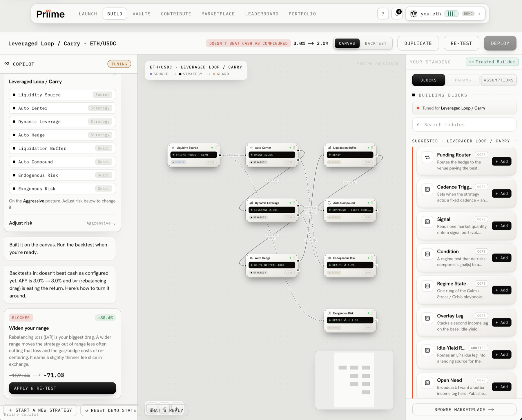Click Apply & Re-Test button
The width and height of the screenshot is (522, 420).
tap(62, 388)
